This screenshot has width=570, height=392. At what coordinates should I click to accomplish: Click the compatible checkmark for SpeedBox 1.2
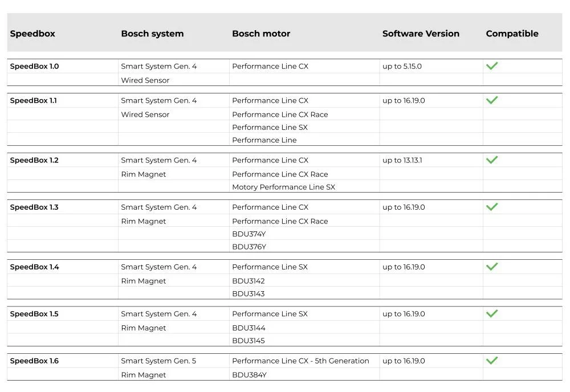tap(492, 160)
